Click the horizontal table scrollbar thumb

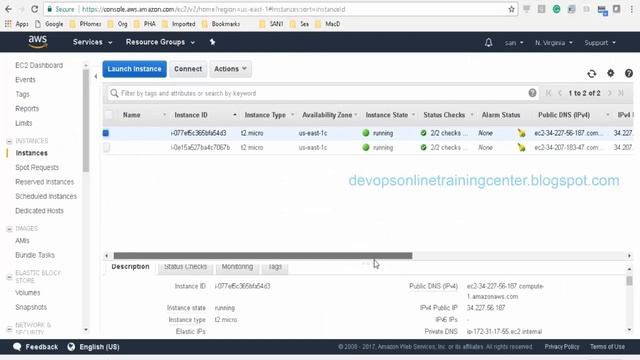coord(263,256)
